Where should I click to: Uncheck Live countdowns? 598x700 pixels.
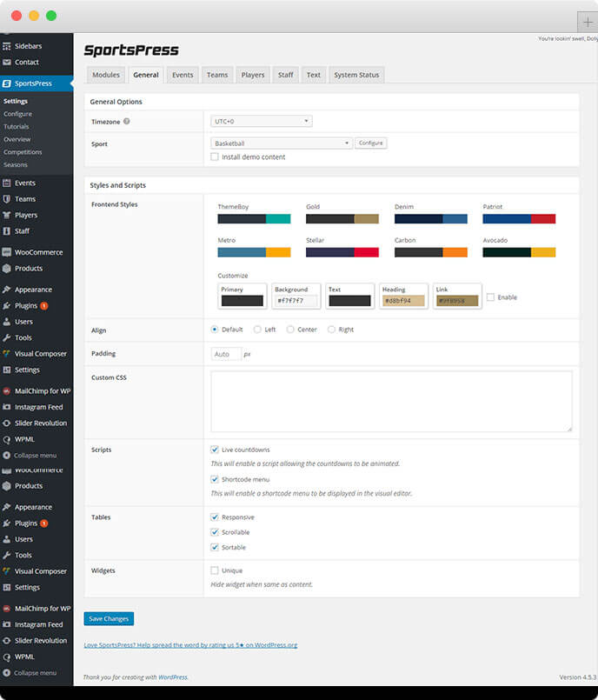(x=215, y=450)
